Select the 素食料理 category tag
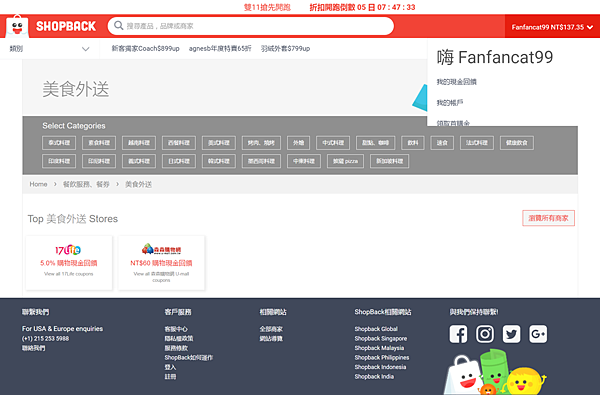 coord(99,143)
